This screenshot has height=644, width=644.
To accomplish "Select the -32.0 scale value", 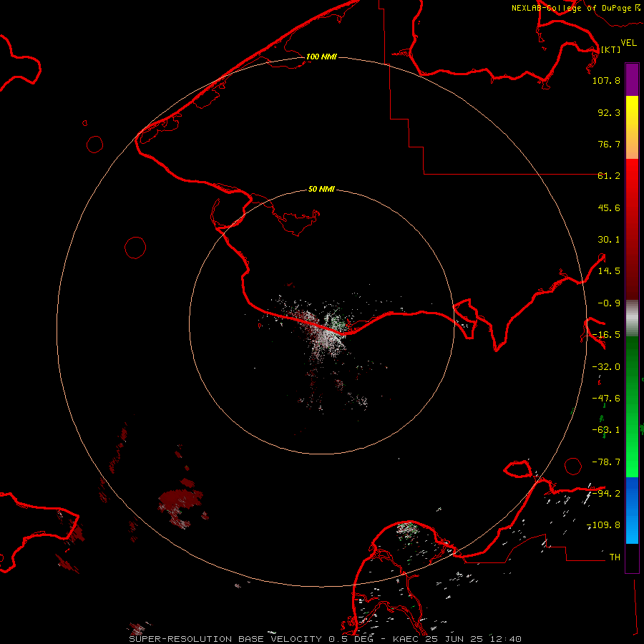I will pos(606,367).
